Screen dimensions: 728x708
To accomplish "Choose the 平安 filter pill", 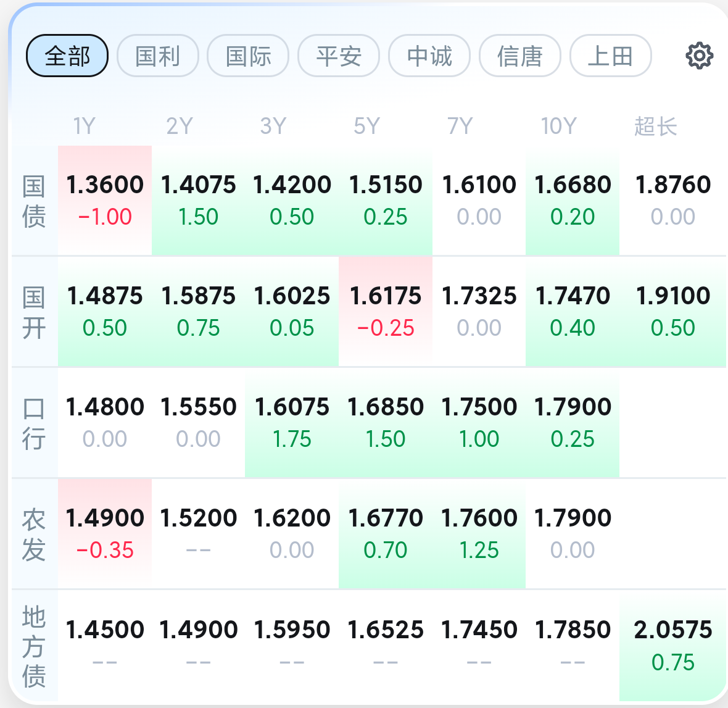I will pos(339,56).
